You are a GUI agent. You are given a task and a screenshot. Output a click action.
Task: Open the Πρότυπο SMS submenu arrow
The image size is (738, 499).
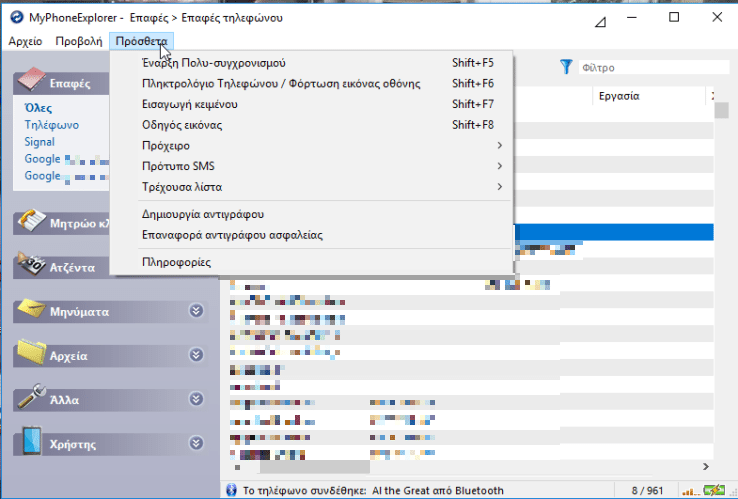pos(499,166)
